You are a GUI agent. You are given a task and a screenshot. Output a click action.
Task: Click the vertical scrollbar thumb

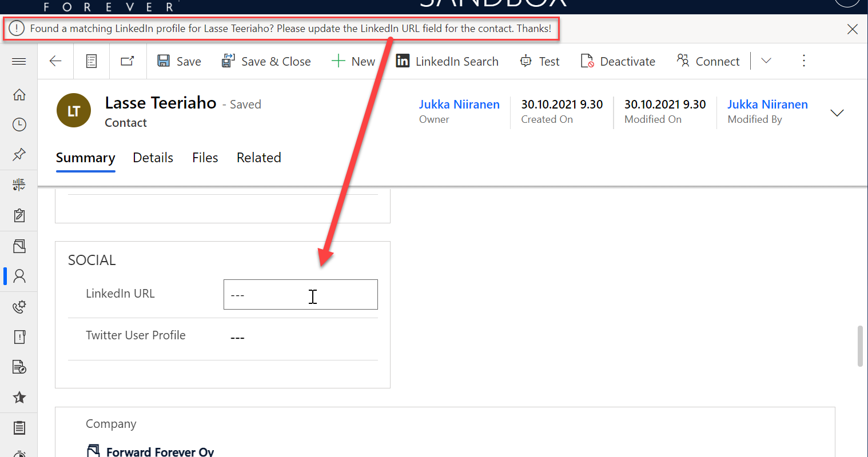[860, 346]
